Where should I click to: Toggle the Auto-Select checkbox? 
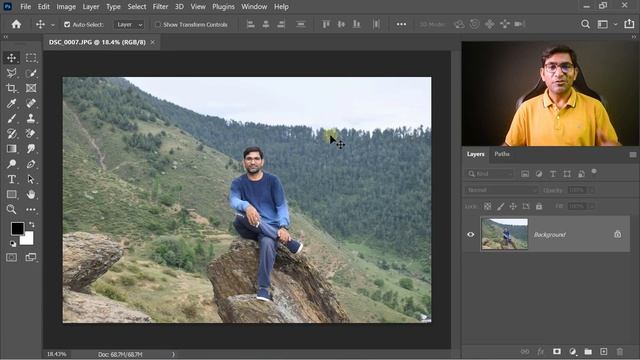click(67, 24)
